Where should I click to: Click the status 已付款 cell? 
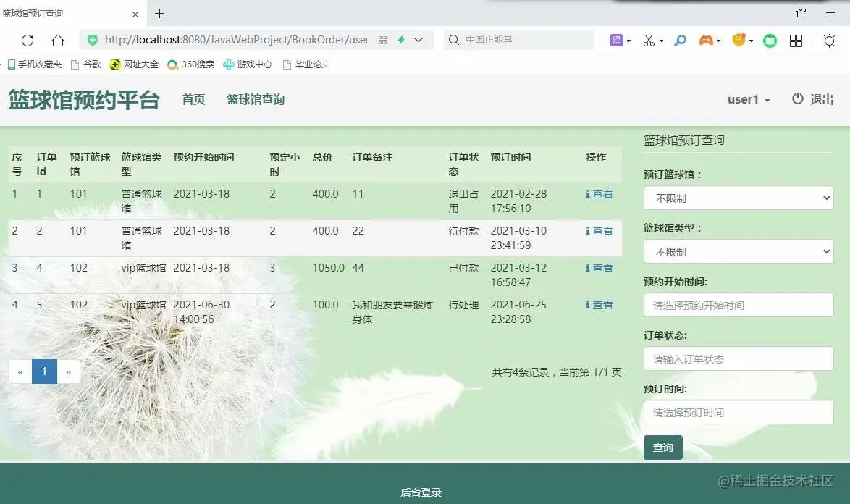point(463,268)
